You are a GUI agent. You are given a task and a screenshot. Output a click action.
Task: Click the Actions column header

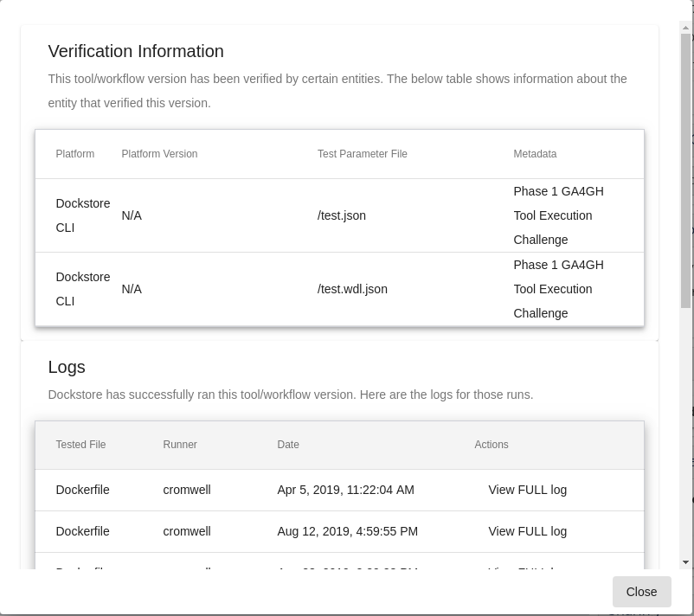pos(491,445)
